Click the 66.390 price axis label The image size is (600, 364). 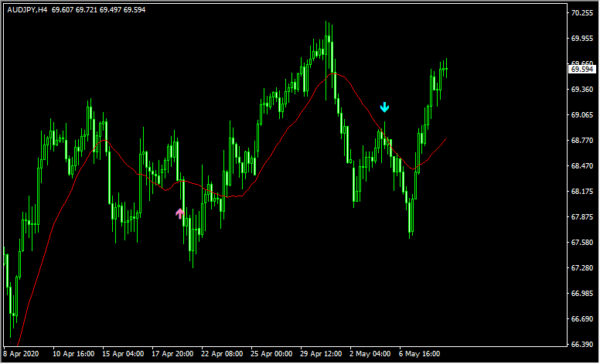click(x=582, y=345)
